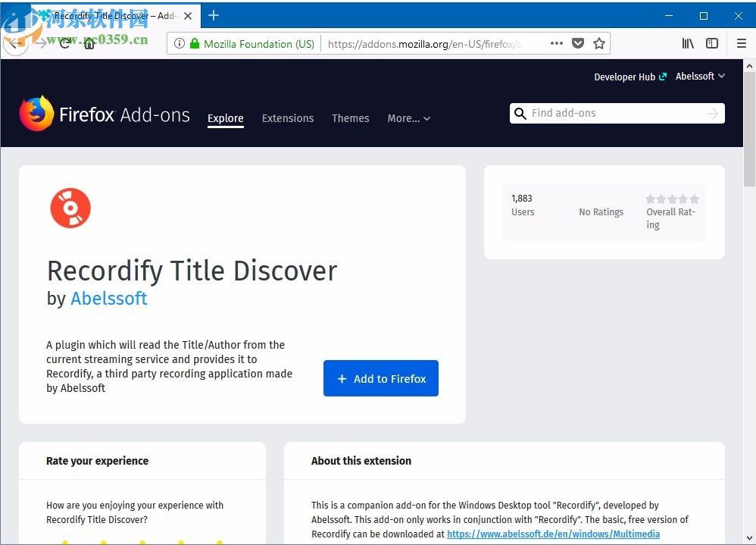Click the Firefox Add-ons logo
Image resolution: width=756 pixels, height=545 pixels.
(105, 114)
